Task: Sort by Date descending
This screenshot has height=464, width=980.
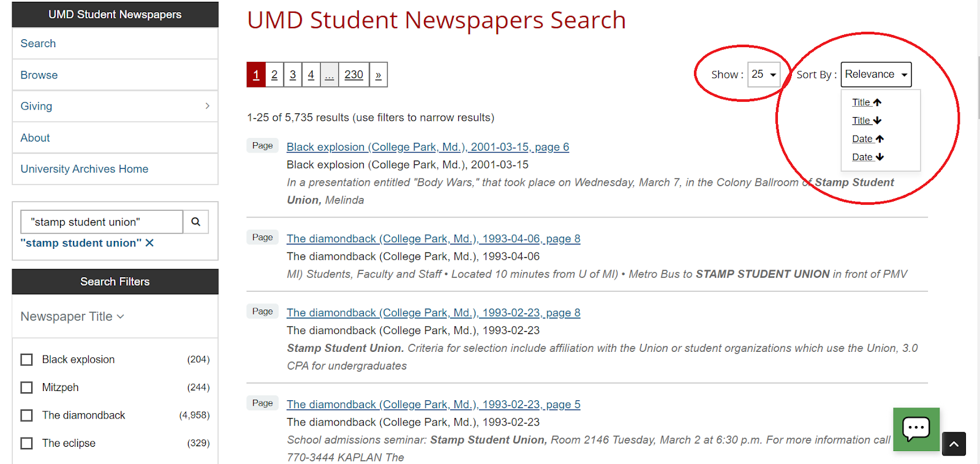Action: click(868, 157)
